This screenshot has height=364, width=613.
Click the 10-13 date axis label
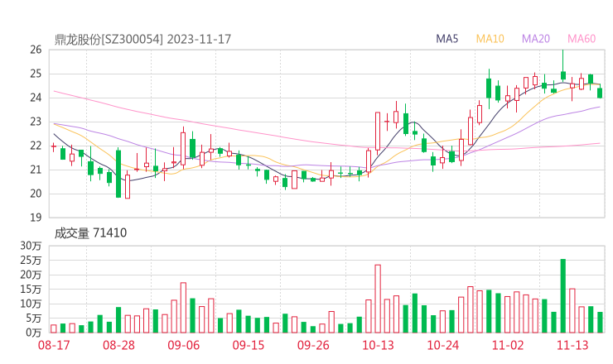coord(378,345)
